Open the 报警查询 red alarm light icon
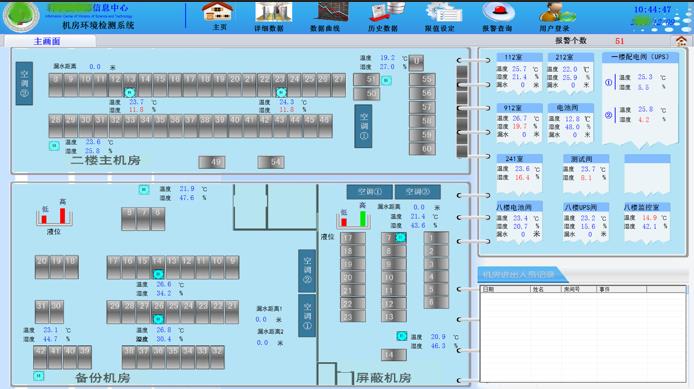 (498, 12)
